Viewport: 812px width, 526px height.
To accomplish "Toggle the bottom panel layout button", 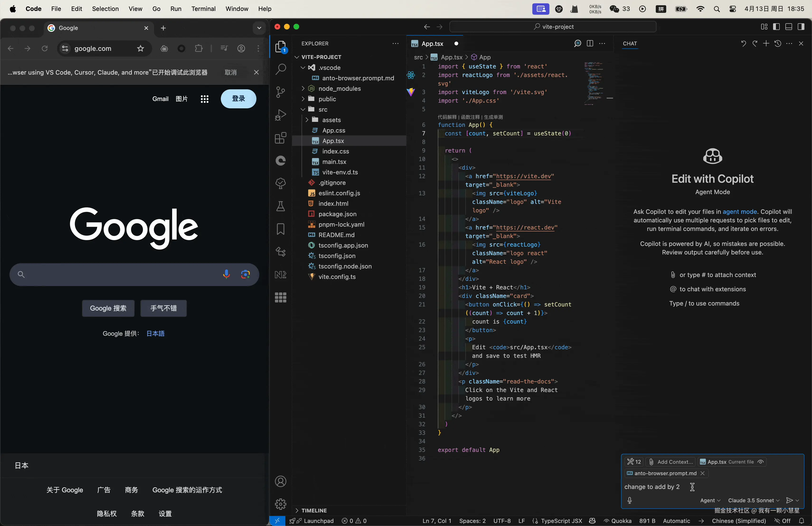I will [788, 27].
